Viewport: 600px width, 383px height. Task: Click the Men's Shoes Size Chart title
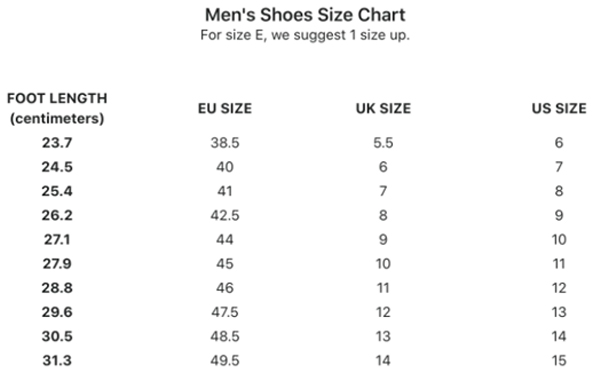click(305, 15)
